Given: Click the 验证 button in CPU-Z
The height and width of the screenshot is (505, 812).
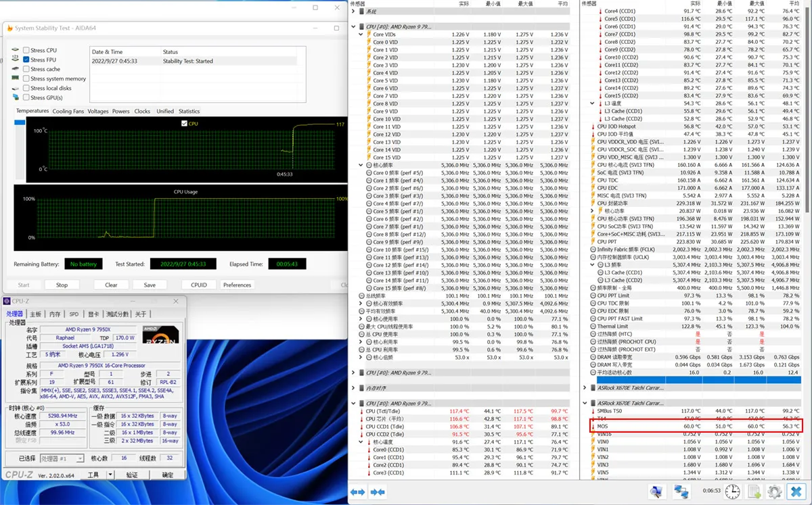Looking at the screenshot, I should 132,475.
